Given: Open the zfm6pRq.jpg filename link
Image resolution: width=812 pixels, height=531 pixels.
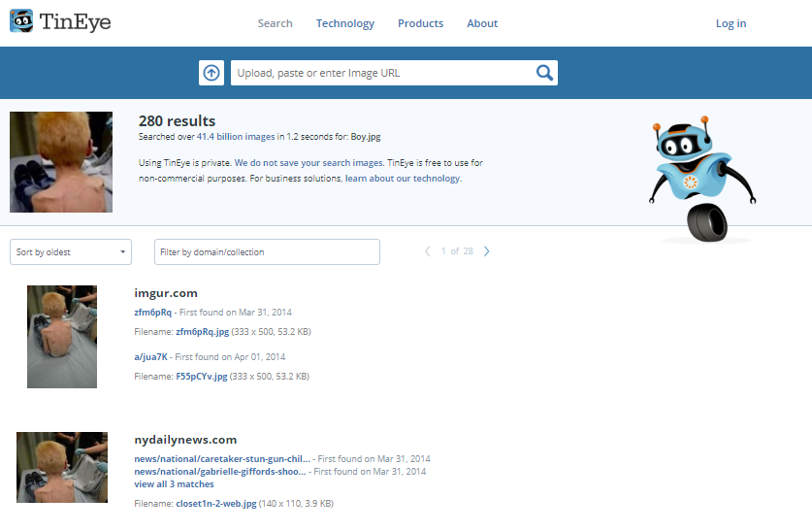Looking at the screenshot, I should click(203, 332).
